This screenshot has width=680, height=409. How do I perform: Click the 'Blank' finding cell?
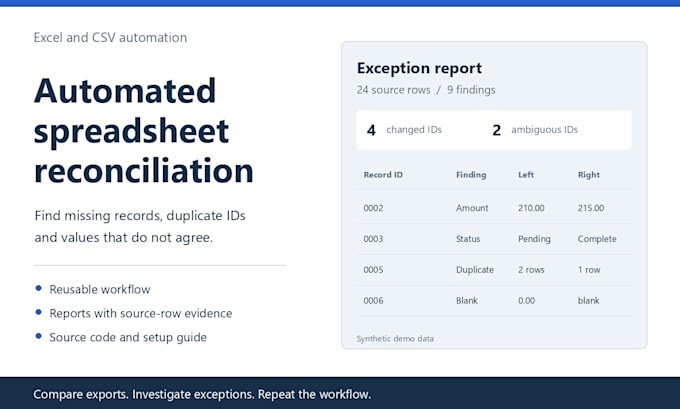coord(467,301)
